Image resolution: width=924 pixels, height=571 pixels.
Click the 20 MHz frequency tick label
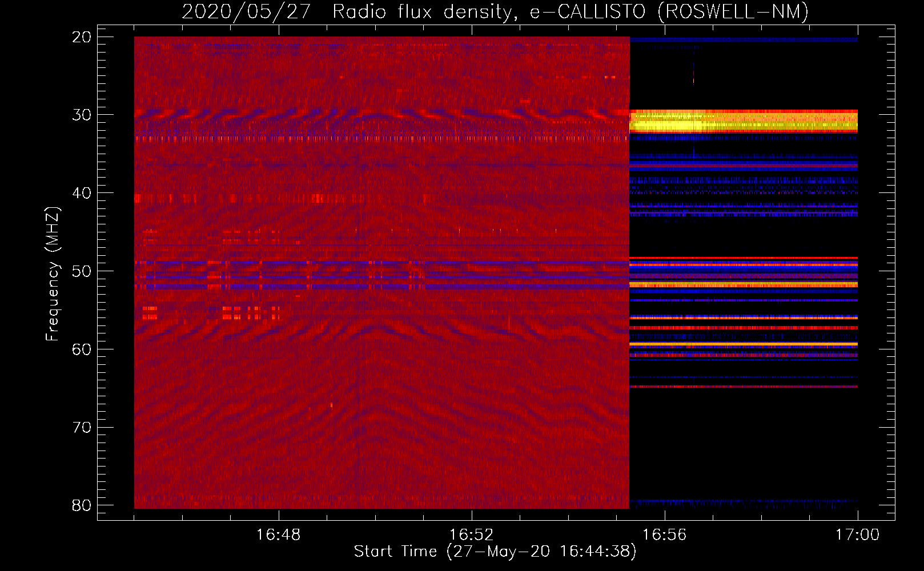[x=82, y=37]
